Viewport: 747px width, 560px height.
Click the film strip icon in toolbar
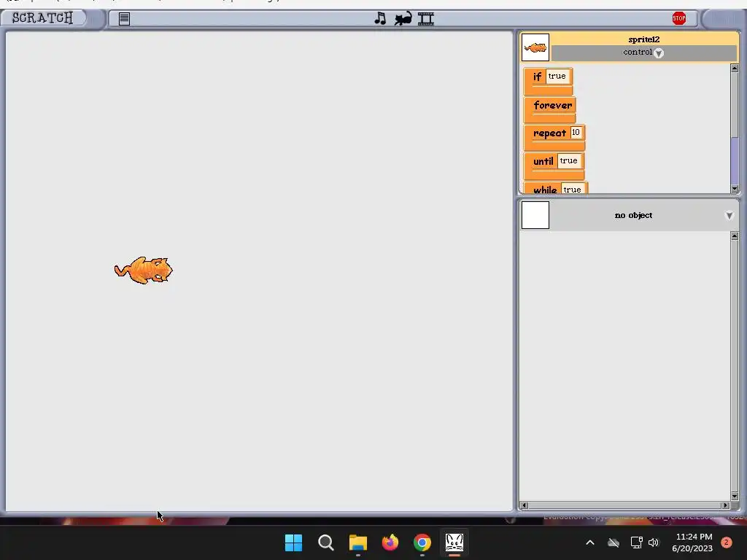click(x=426, y=19)
